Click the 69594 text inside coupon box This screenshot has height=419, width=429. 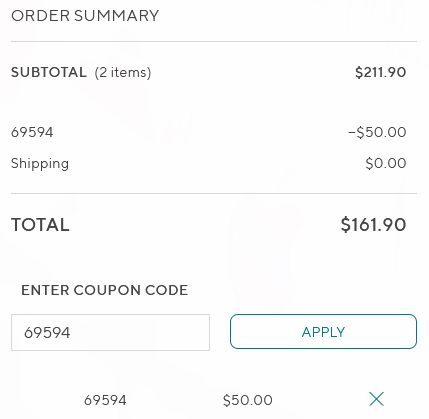point(47,333)
